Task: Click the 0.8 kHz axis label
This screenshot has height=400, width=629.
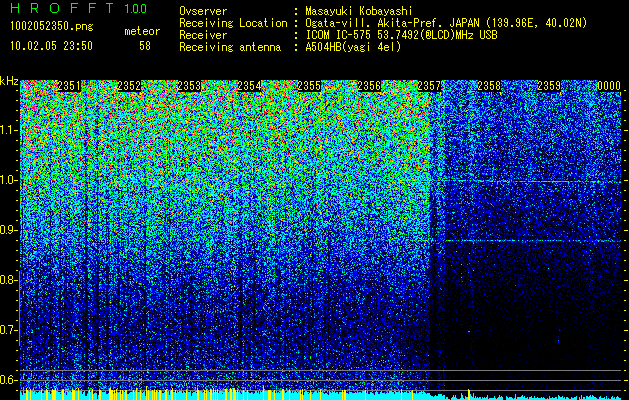Action: [8, 280]
